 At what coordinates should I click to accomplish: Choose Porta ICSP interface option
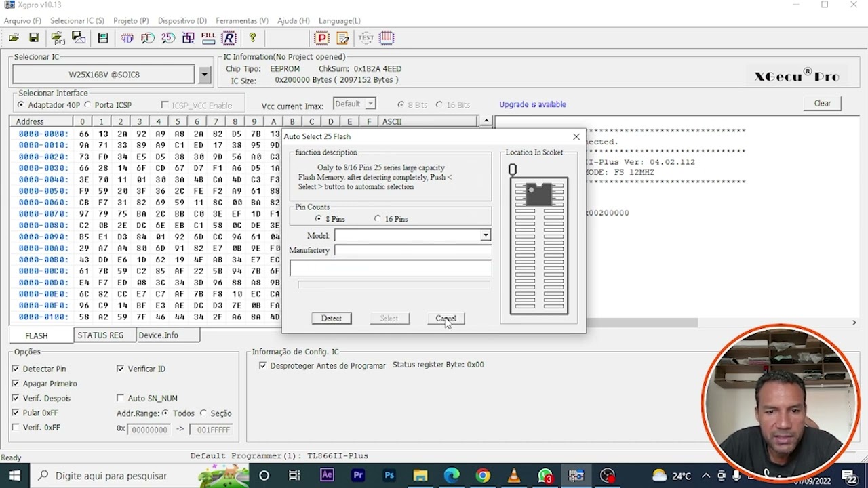click(x=87, y=105)
